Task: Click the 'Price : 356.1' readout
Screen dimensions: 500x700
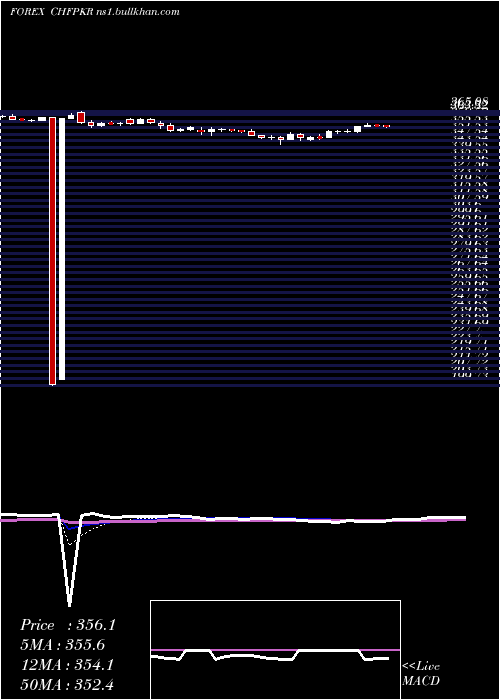Action: pyautogui.click(x=68, y=625)
